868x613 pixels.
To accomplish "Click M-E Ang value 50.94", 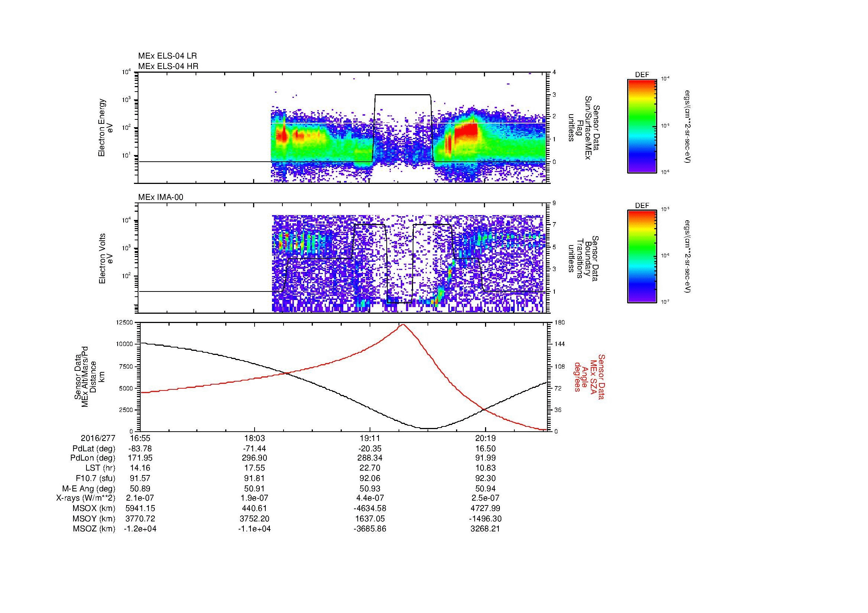I will pyautogui.click(x=485, y=488).
